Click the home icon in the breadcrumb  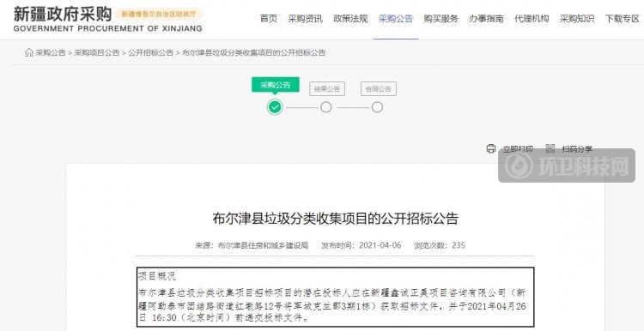28,52
